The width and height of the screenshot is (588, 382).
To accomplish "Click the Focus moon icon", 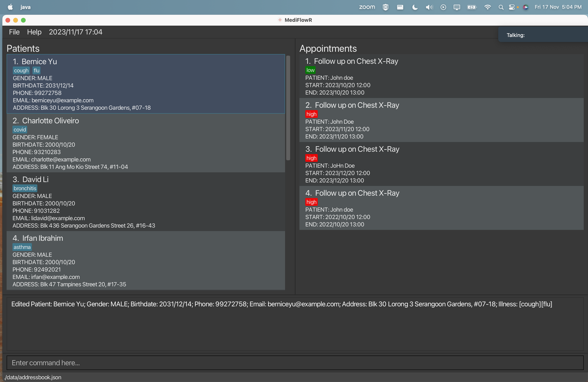I will coord(415,7).
